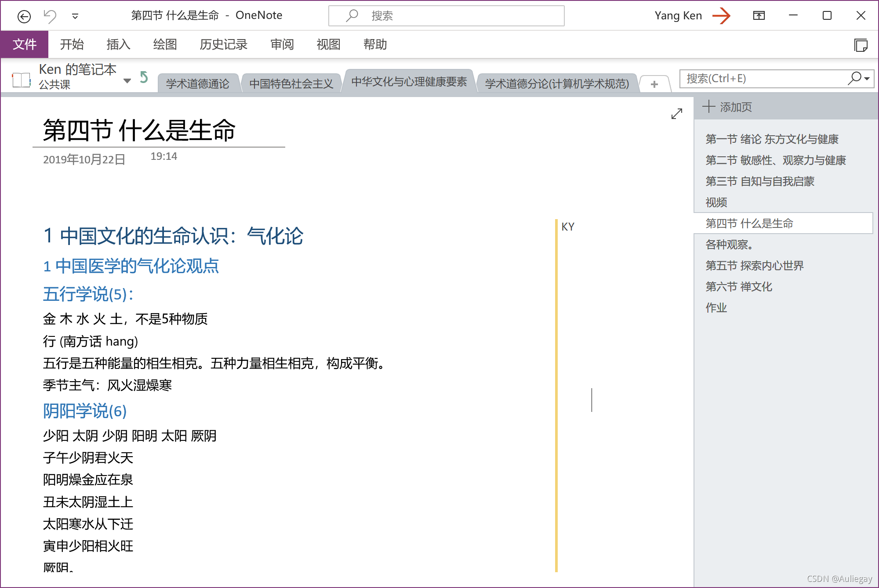Click the line 寅申少阳相火旺
This screenshot has width=879, height=588.
coord(88,546)
